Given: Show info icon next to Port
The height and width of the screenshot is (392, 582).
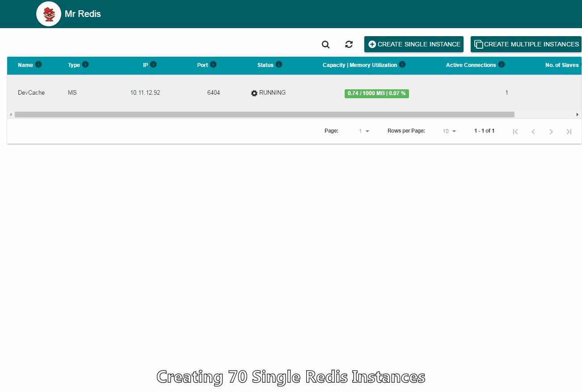Looking at the screenshot, I should (213, 64).
